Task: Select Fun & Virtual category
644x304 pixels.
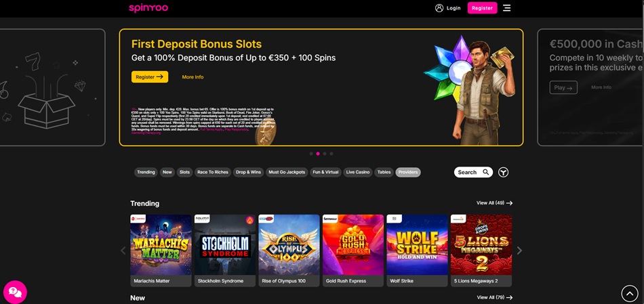Action: pos(325,172)
